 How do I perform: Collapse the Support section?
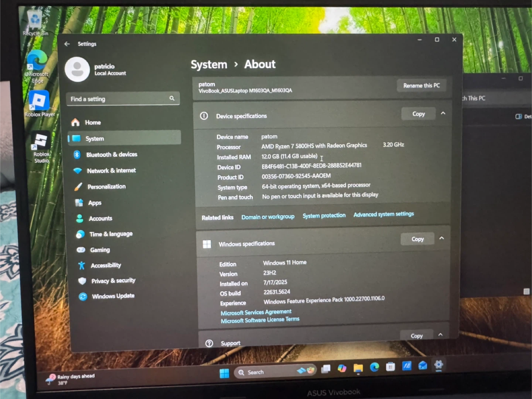[x=440, y=335]
